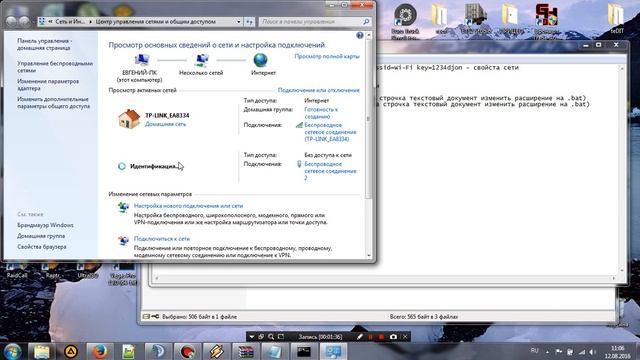Viewport: 640px width, 360px height.
Task: Open 'Беспроводное сетевое соединение (TP-LINK_EA8334)' link
Action: pyautogui.click(x=330, y=132)
